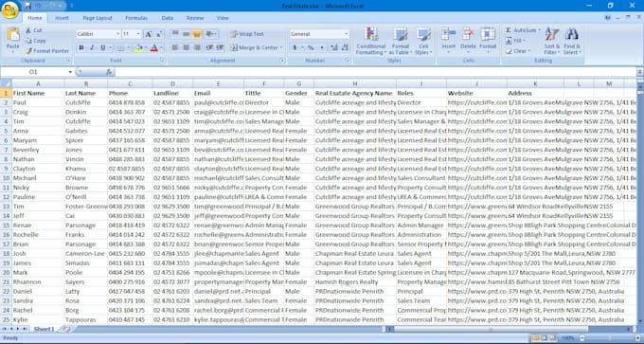The height and width of the screenshot is (344, 644).
Task: Toggle the highlighted Bottom Align button
Action: [x=197, y=34]
